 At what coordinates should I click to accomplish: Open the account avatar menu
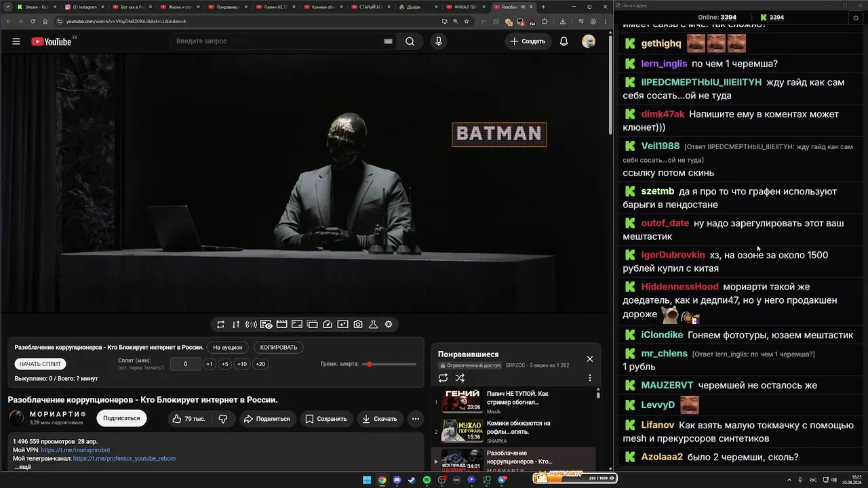pos(589,41)
